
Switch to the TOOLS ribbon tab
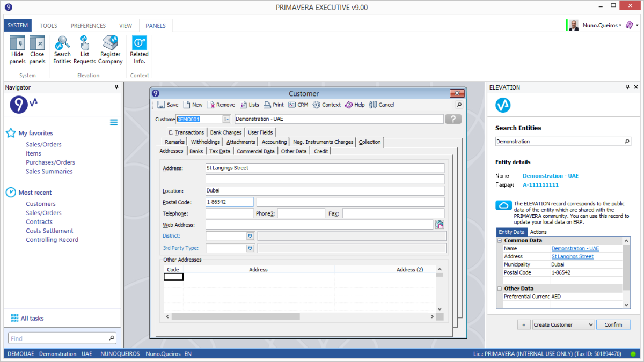tap(48, 25)
